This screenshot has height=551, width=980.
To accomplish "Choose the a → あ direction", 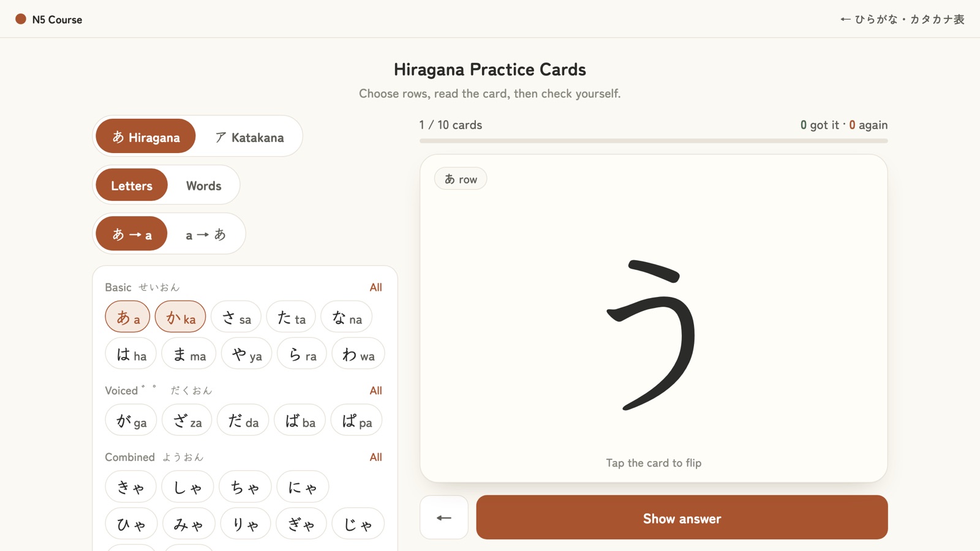I will (206, 234).
